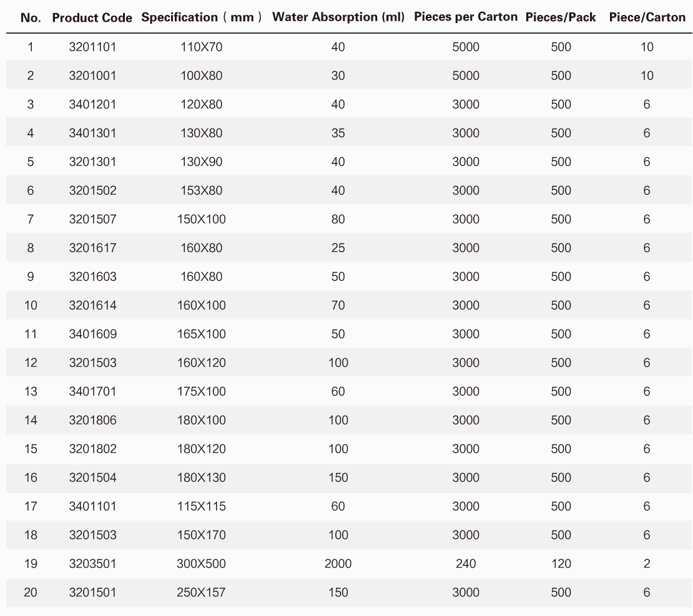693x616 pixels.
Task: Select the 115X115 specification cell
Action: (x=201, y=506)
